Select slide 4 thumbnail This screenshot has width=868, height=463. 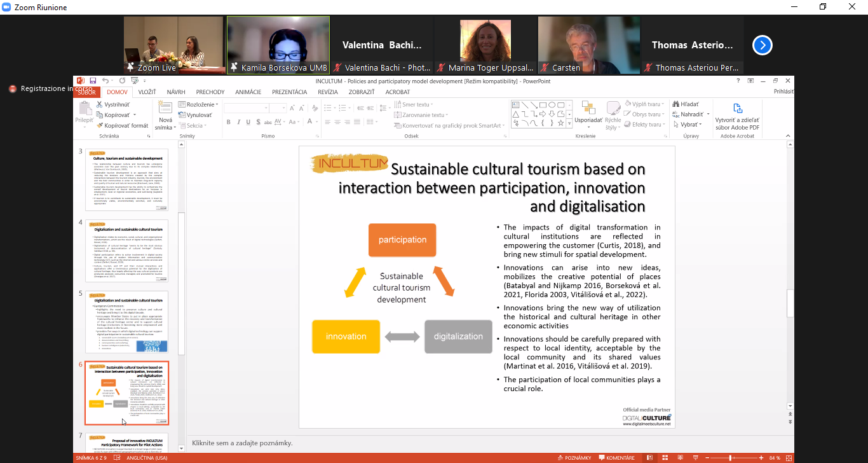pyautogui.click(x=126, y=251)
